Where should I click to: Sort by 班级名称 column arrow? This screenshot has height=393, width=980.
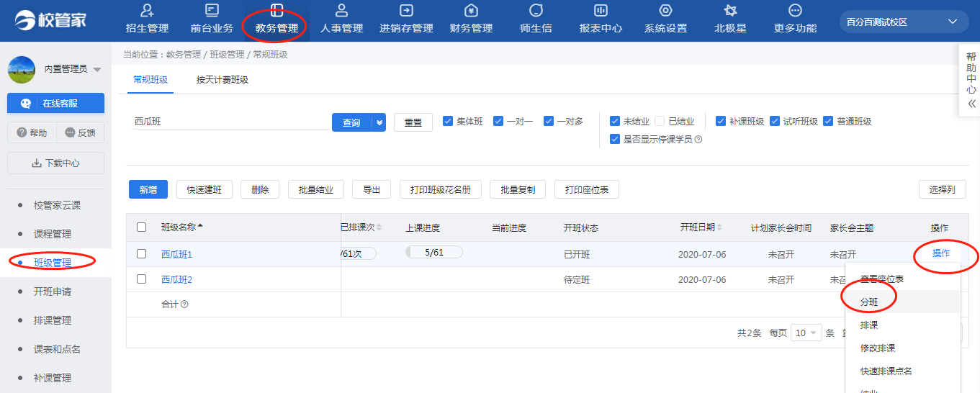[200, 227]
